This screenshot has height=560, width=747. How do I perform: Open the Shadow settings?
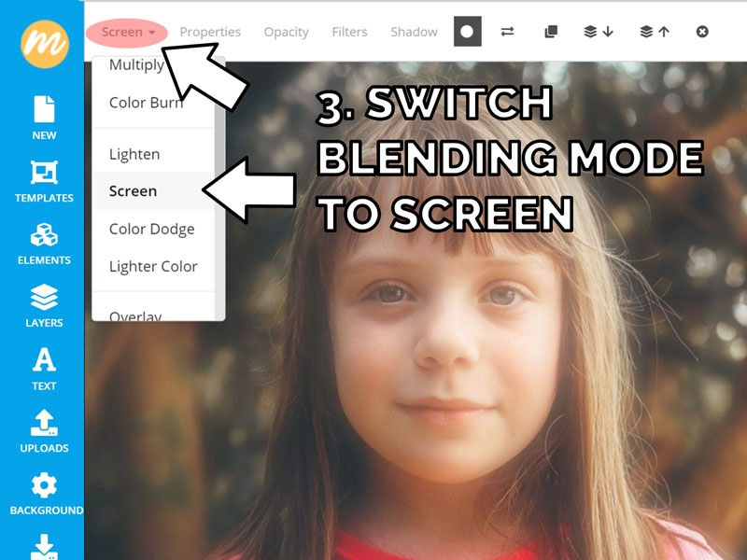(x=414, y=33)
